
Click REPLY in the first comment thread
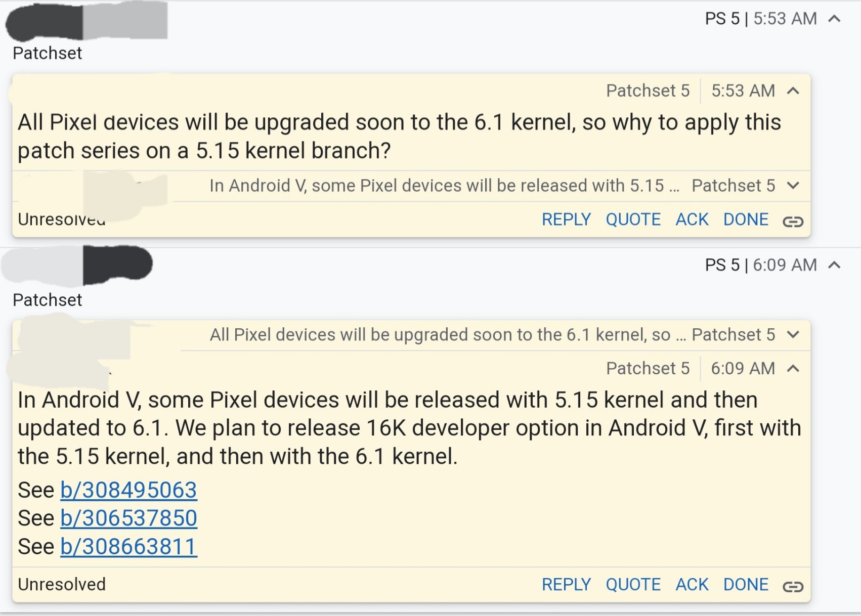click(566, 219)
